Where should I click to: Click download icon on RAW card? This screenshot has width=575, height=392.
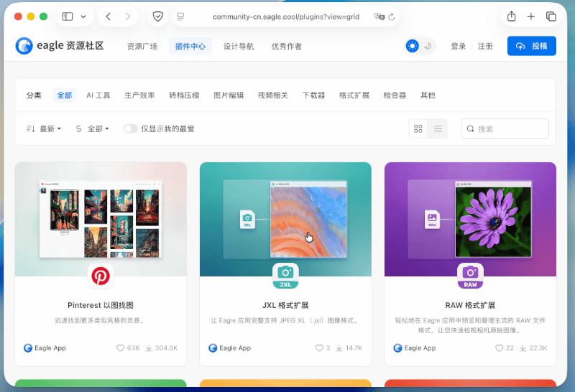coord(523,348)
